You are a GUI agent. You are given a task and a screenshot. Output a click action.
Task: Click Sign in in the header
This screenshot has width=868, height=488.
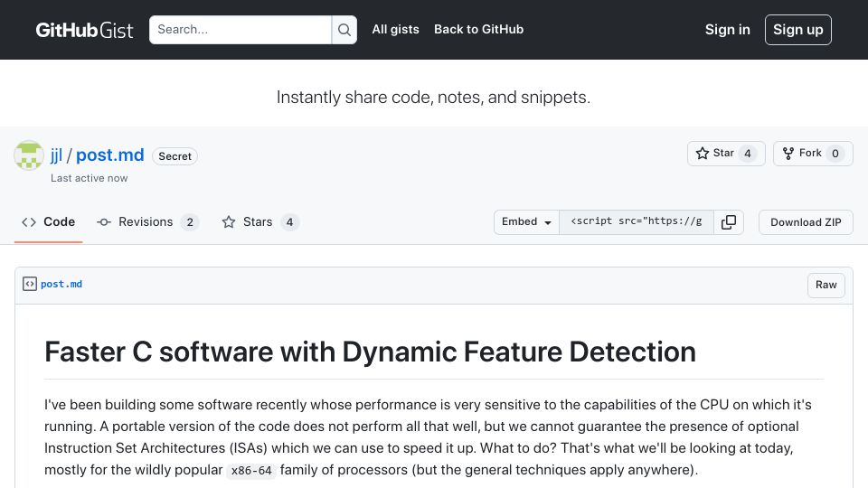(727, 30)
